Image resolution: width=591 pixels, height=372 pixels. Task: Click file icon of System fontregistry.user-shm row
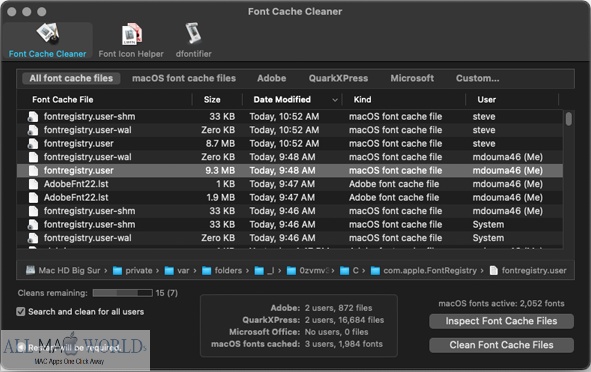[33, 225]
